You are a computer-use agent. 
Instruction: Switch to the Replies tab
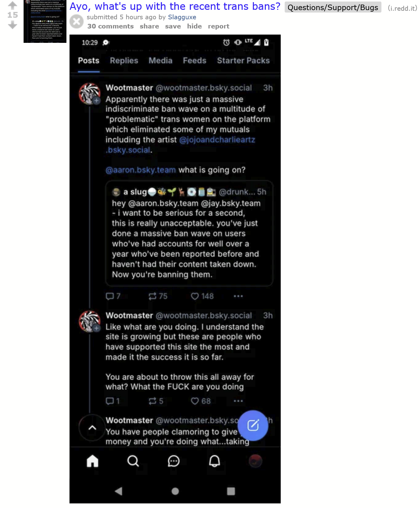pyautogui.click(x=124, y=61)
